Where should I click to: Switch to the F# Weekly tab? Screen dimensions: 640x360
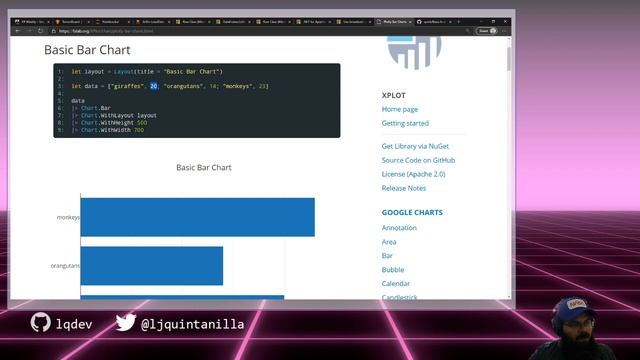[x=31, y=22]
